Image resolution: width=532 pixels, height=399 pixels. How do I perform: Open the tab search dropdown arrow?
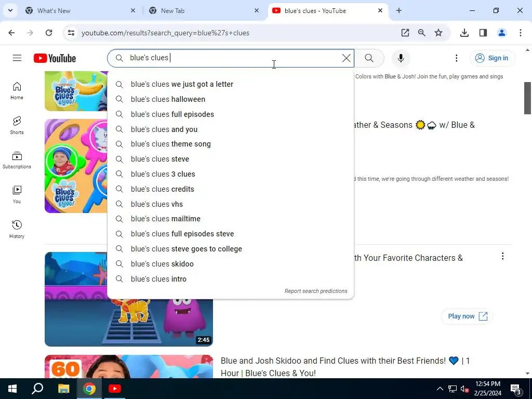click(x=10, y=10)
